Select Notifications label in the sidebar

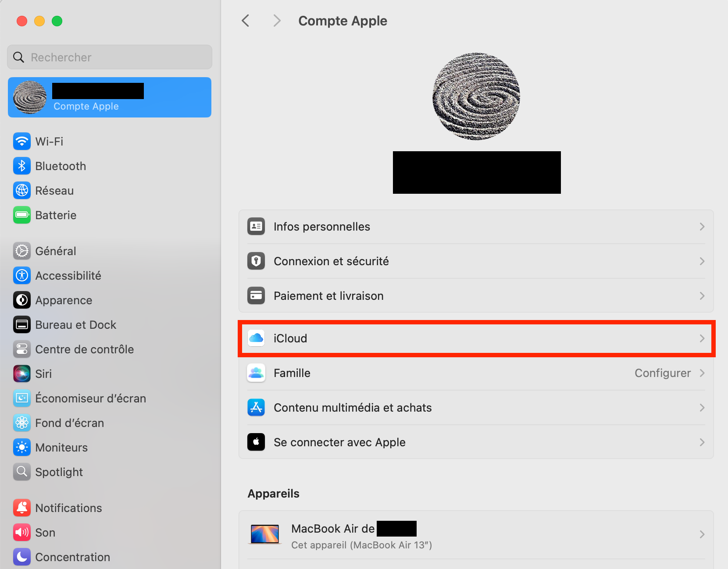coord(68,508)
